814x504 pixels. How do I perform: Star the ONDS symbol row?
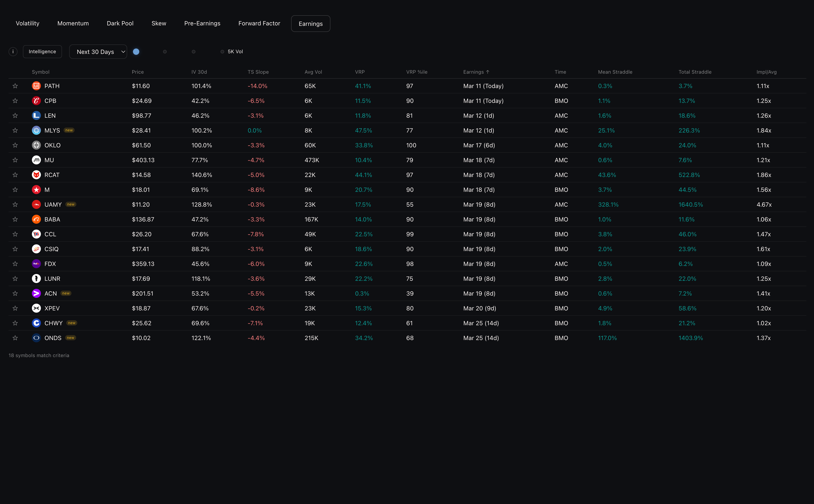(x=15, y=338)
